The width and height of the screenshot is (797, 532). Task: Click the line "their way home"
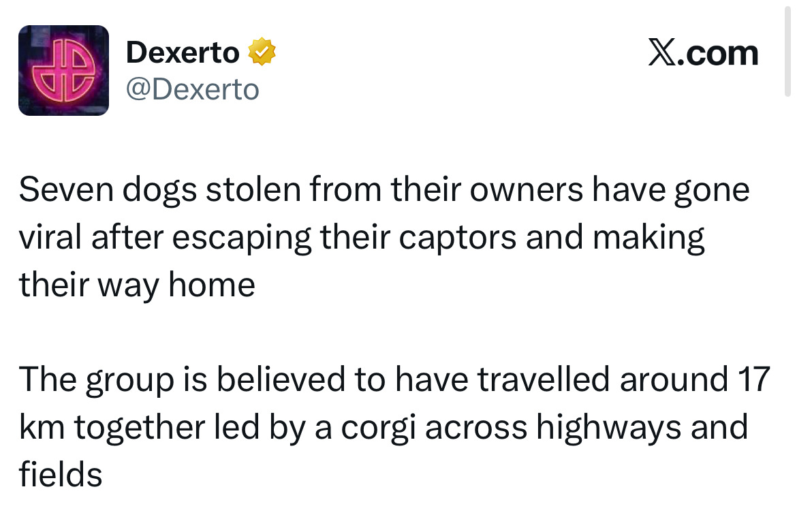pyautogui.click(x=137, y=285)
